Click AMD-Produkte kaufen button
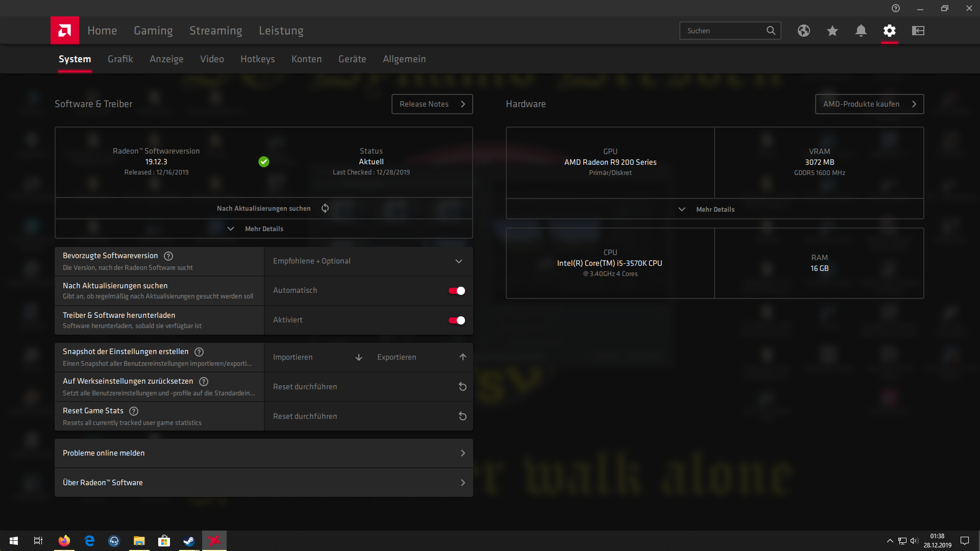The width and height of the screenshot is (980, 551). coord(869,104)
